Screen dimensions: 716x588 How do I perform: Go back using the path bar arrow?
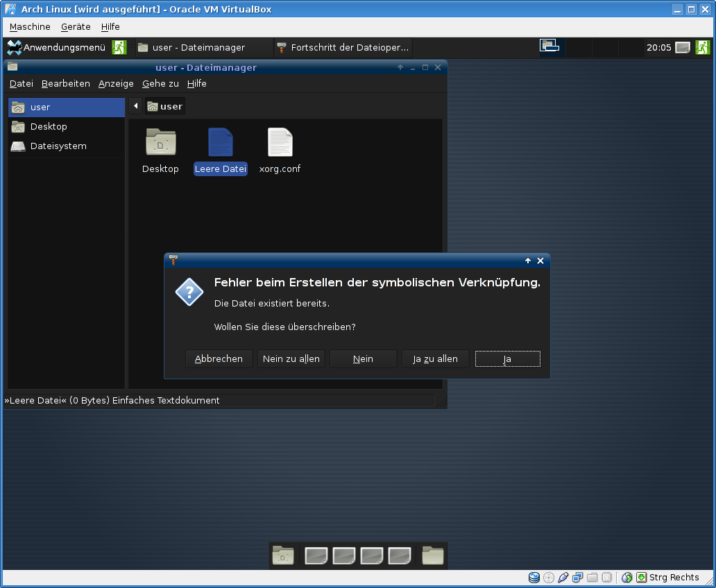[x=136, y=106]
